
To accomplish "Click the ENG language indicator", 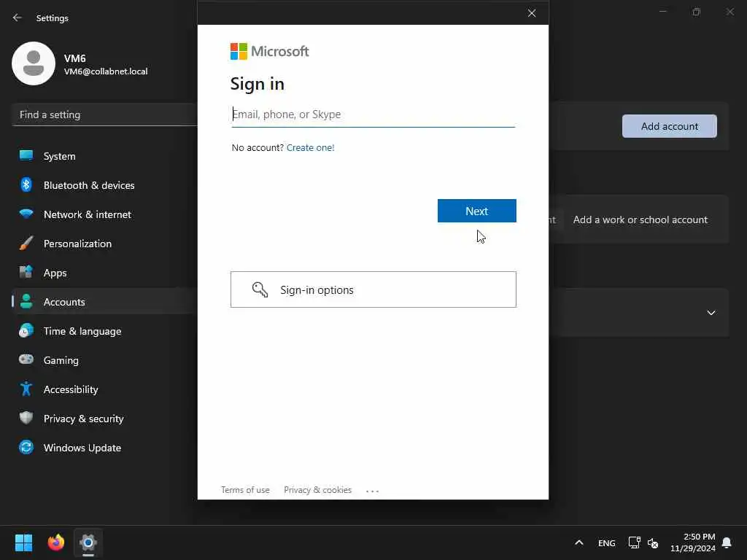I will pyautogui.click(x=606, y=542).
